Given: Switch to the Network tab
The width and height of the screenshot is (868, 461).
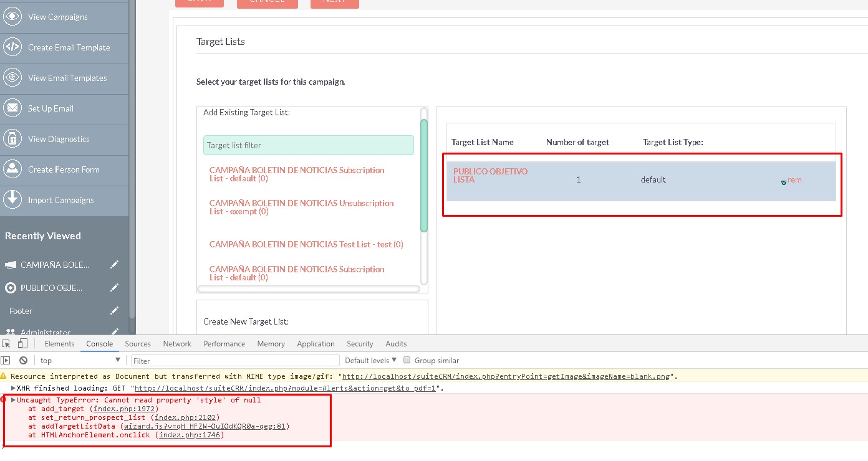Looking at the screenshot, I should click(177, 343).
